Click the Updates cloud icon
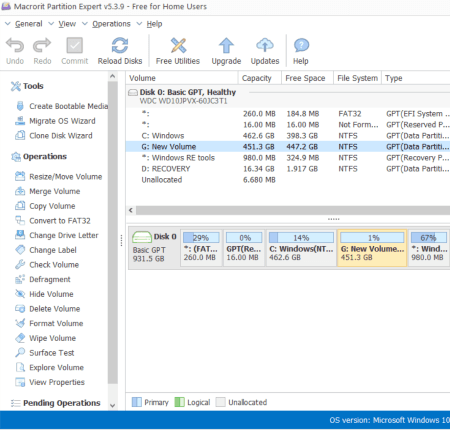The image size is (450, 430). coord(265,46)
